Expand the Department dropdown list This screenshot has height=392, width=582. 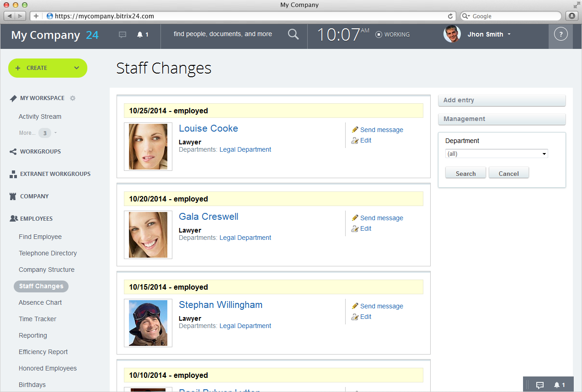click(496, 154)
